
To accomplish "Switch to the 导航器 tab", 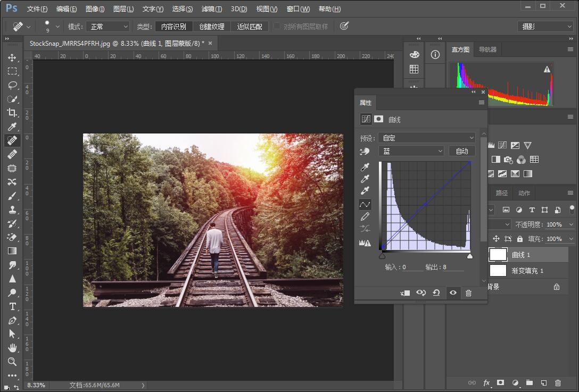I will click(x=487, y=49).
